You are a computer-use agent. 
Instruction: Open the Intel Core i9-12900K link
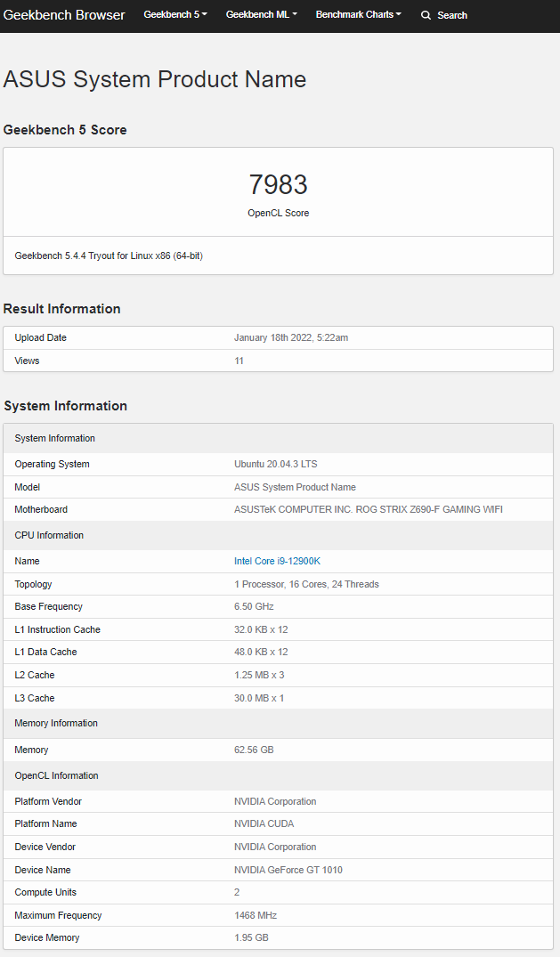[x=277, y=561]
